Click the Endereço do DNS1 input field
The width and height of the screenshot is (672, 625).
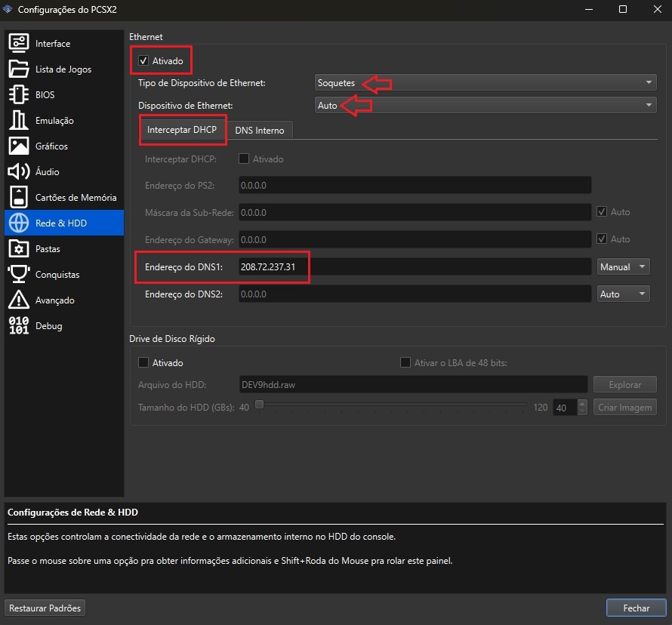pyautogui.click(x=414, y=267)
